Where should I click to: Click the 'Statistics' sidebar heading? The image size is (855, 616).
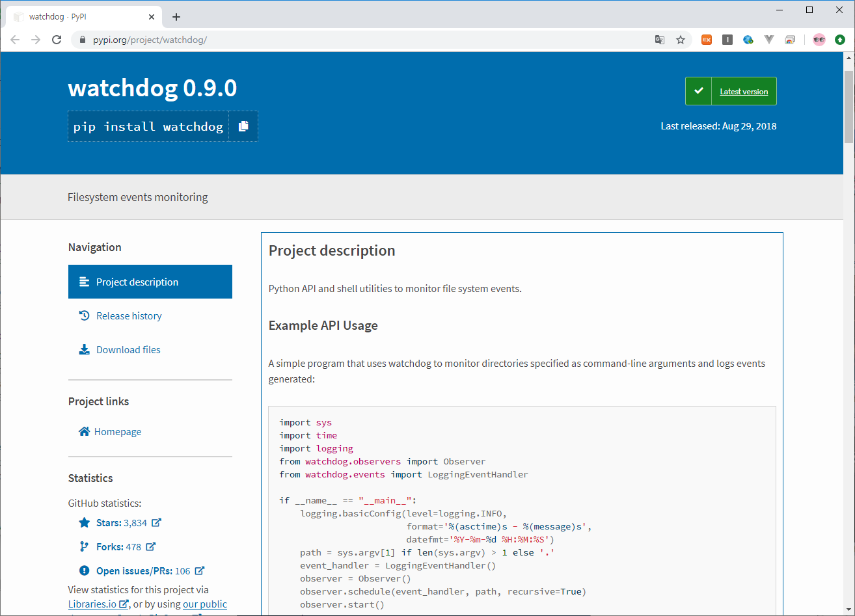coord(90,478)
